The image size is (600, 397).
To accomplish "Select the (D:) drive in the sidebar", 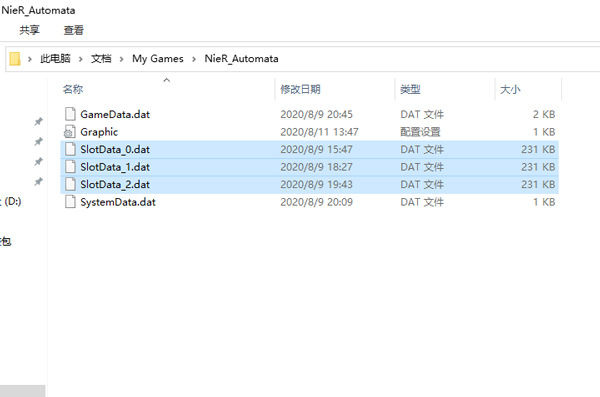I will 11,201.
